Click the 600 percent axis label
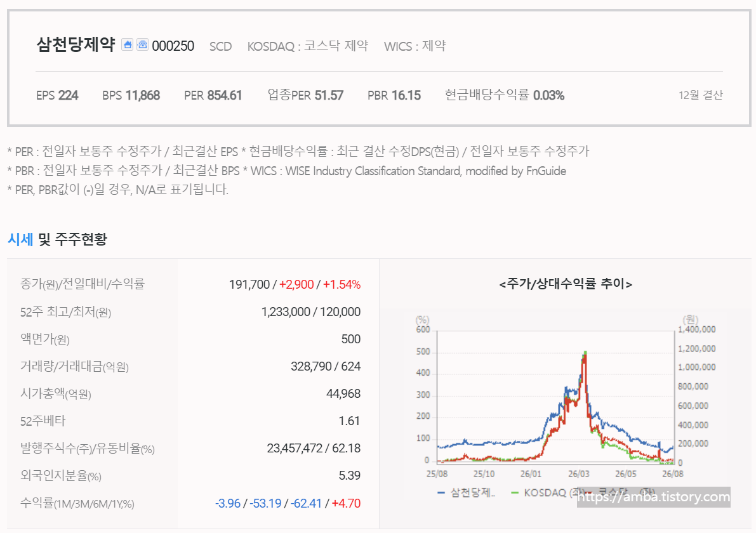This screenshot has height=533, width=756. click(x=423, y=329)
